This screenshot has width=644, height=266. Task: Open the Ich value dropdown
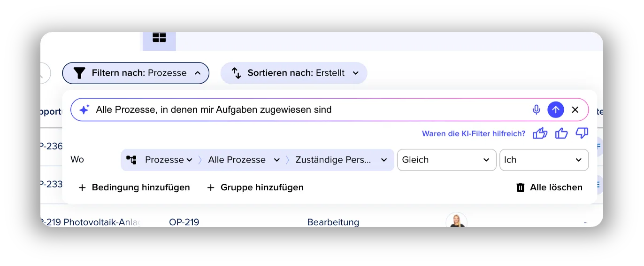(x=544, y=160)
